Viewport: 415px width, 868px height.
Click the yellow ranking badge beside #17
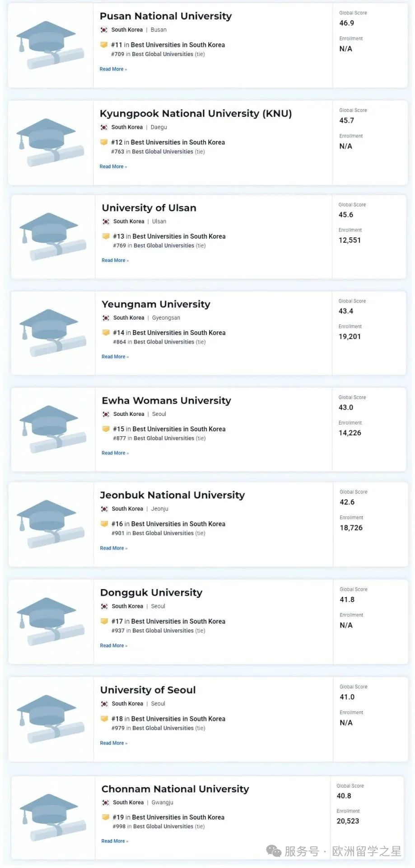[x=104, y=621]
